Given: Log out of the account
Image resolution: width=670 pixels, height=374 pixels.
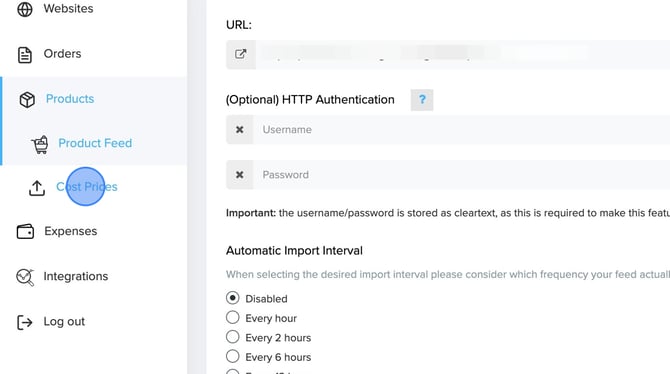Looking at the screenshot, I should pos(64,321).
